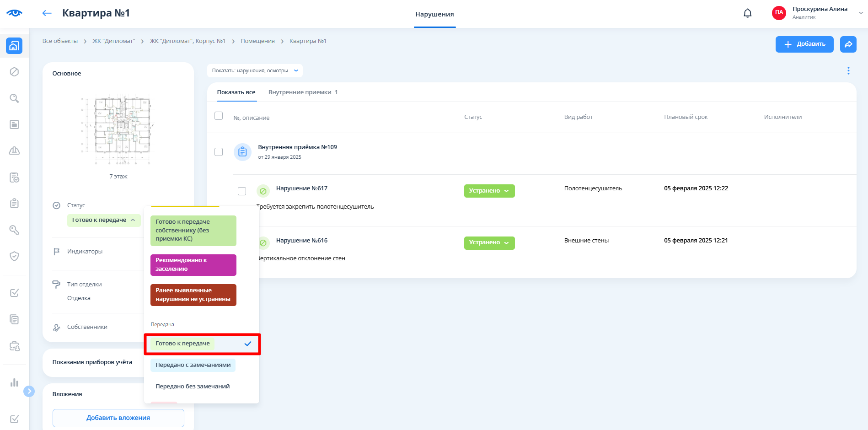Viewport: 868px width, 430px height.
Task: Click the Добавить button
Action: click(804, 44)
